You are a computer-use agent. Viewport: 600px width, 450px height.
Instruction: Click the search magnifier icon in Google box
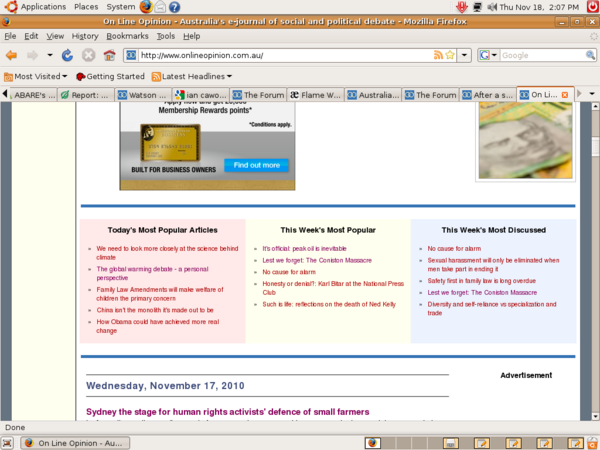(x=590, y=55)
